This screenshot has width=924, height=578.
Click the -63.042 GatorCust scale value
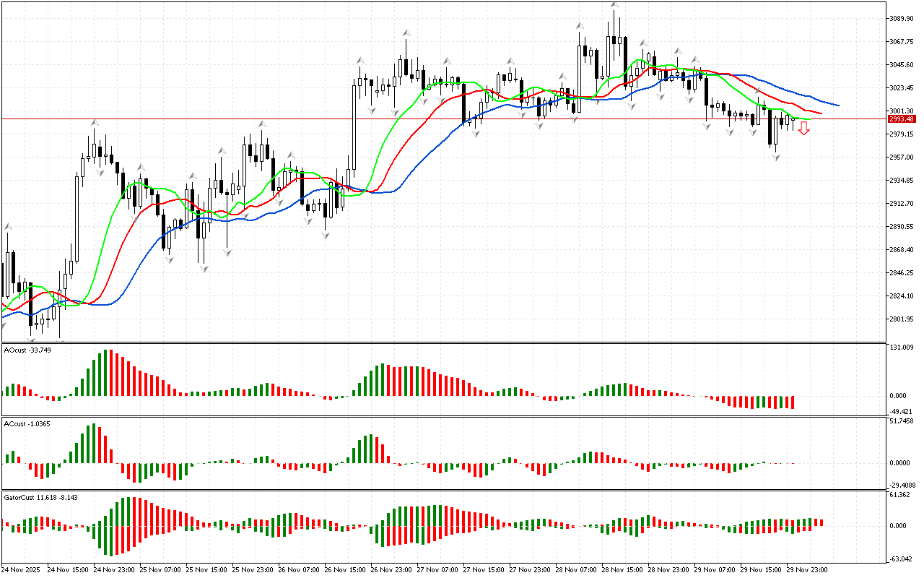pos(902,558)
